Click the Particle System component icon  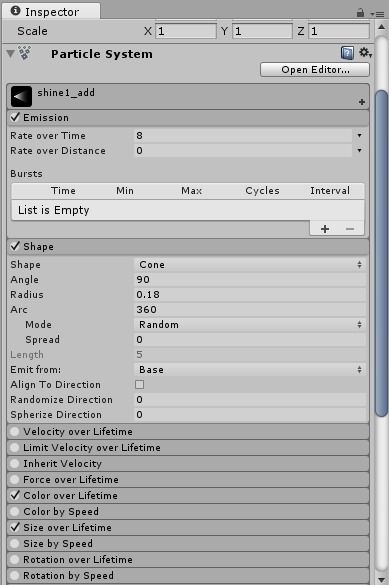coord(25,53)
